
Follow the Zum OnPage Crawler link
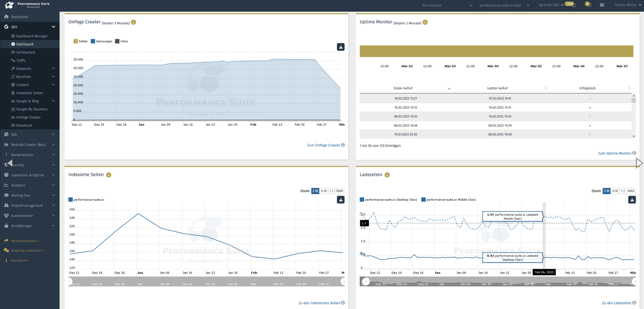326,145
